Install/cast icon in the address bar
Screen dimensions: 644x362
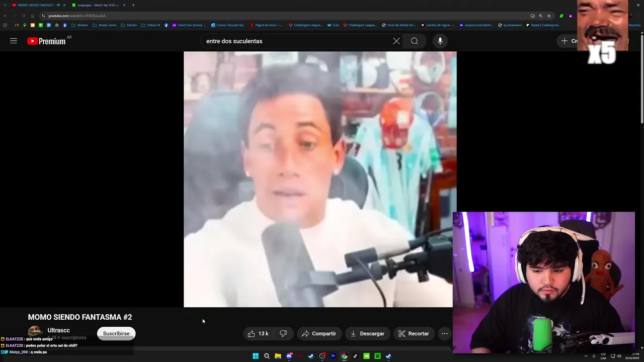click(x=532, y=16)
